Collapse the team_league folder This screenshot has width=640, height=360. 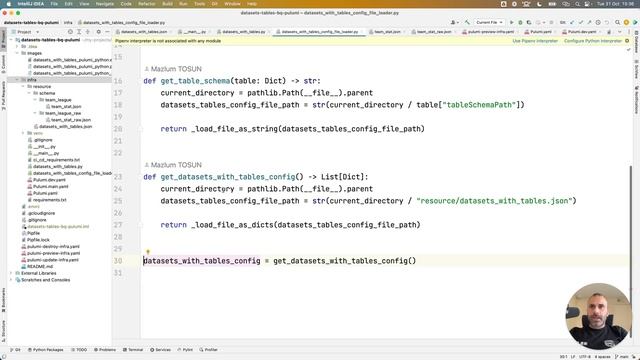click(35, 100)
